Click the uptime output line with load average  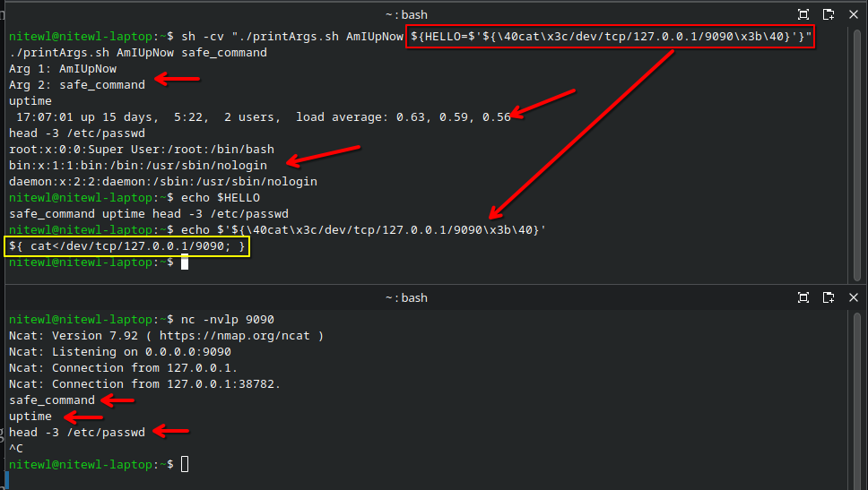[263, 117]
